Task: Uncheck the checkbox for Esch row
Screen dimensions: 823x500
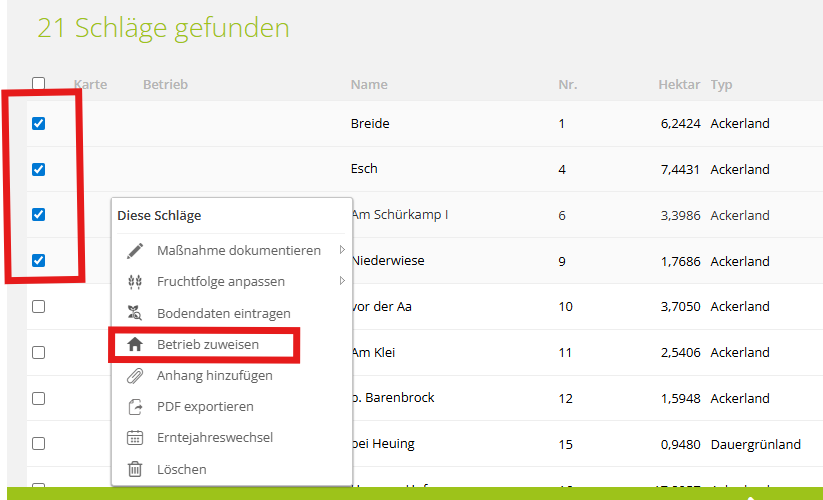Action: pyautogui.click(x=39, y=169)
